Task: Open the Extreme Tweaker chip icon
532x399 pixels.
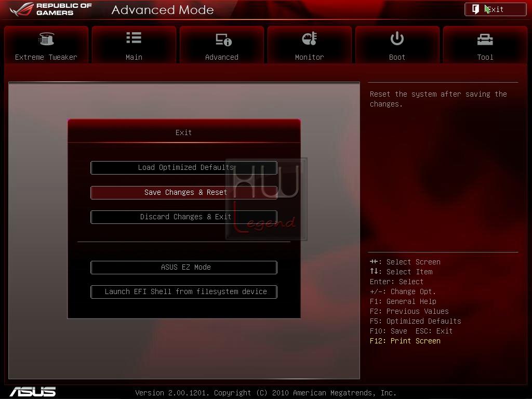Action: (x=46, y=39)
